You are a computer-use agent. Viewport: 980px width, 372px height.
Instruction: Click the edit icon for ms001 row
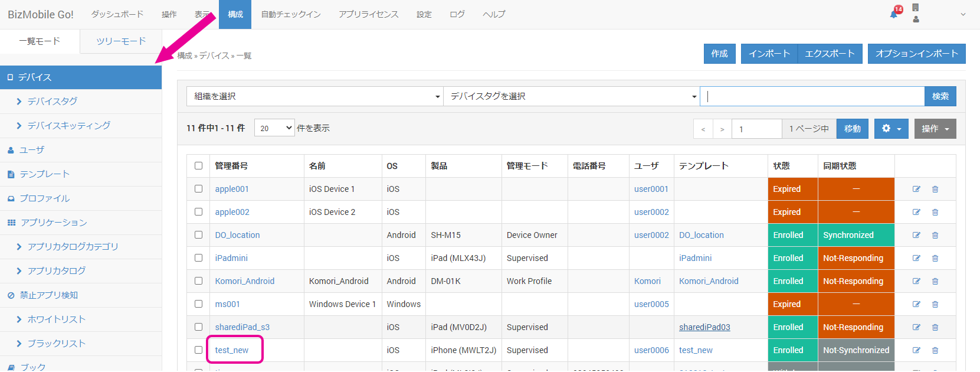(x=916, y=304)
